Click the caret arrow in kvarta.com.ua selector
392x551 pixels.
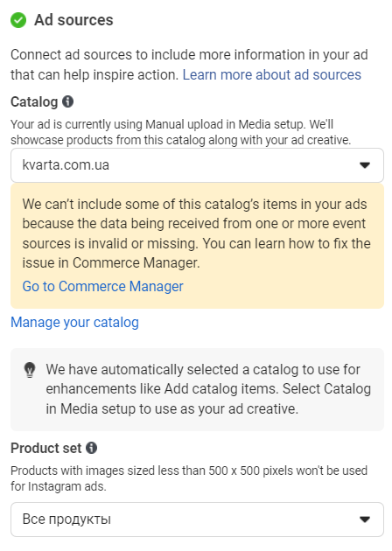coord(365,165)
